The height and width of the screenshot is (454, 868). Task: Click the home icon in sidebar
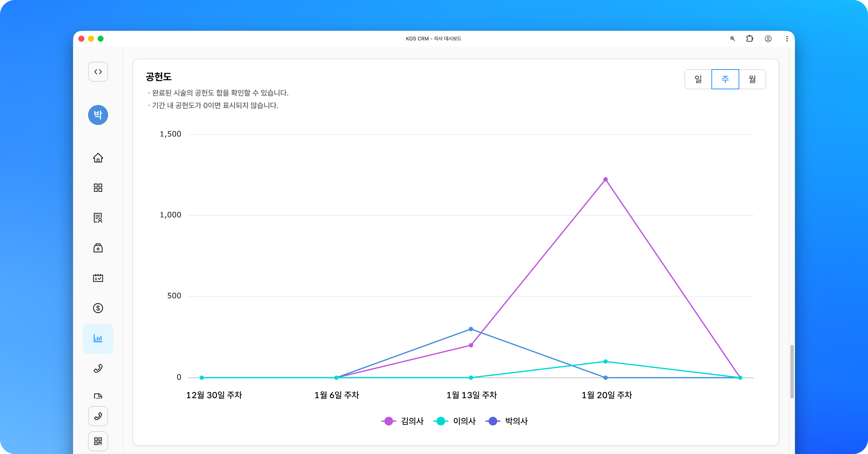point(98,158)
